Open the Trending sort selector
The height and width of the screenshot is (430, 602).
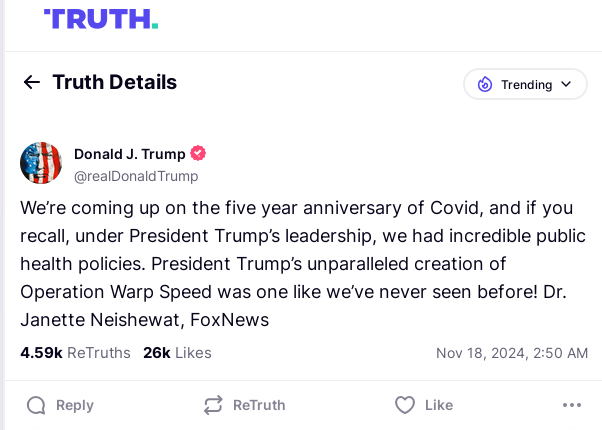click(525, 85)
